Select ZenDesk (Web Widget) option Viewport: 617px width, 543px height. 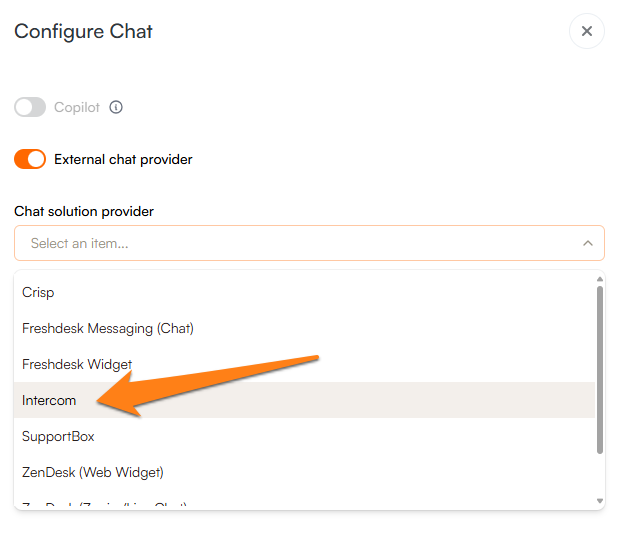tap(93, 472)
